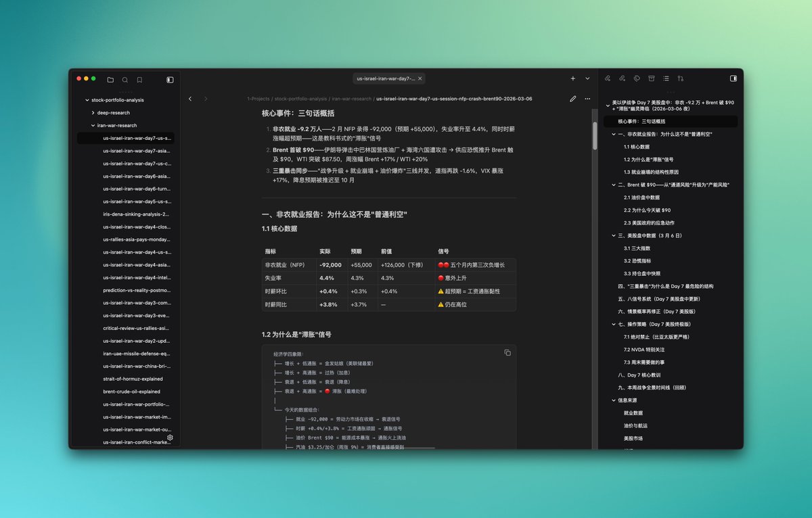Open the tab list dropdown chevron
812x518 pixels.
[x=587, y=78]
